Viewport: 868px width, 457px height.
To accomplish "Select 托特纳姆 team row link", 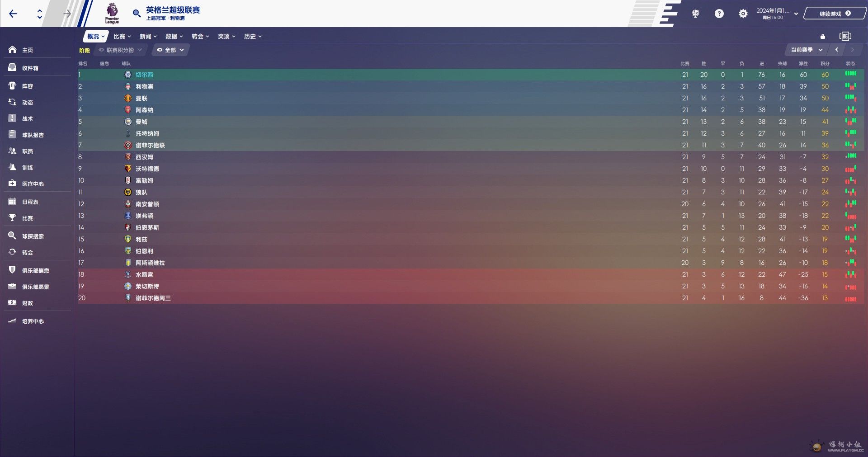I will (147, 133).
